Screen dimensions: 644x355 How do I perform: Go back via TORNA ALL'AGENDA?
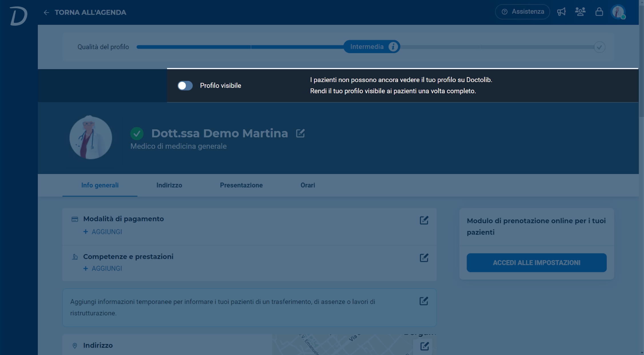pos(85,13)
